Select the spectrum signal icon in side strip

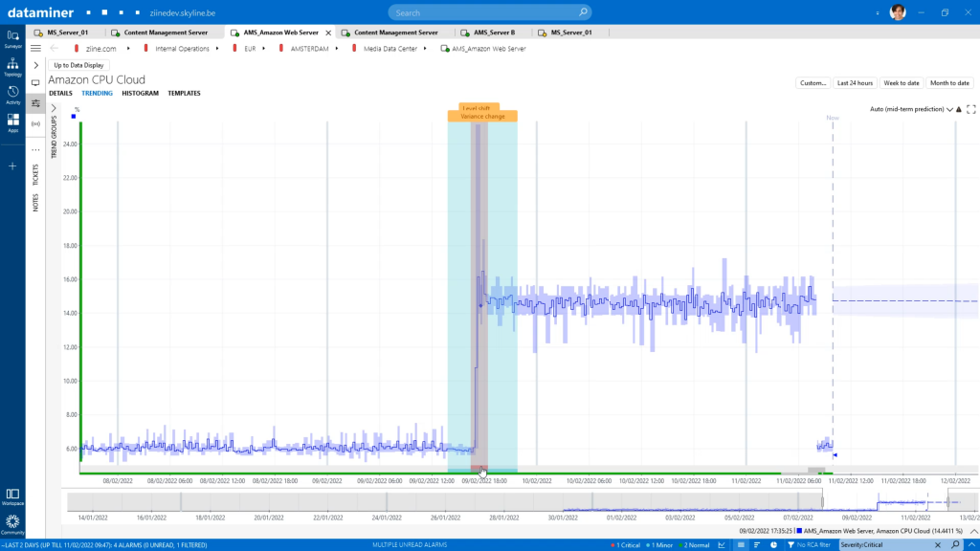click(35, 123)
